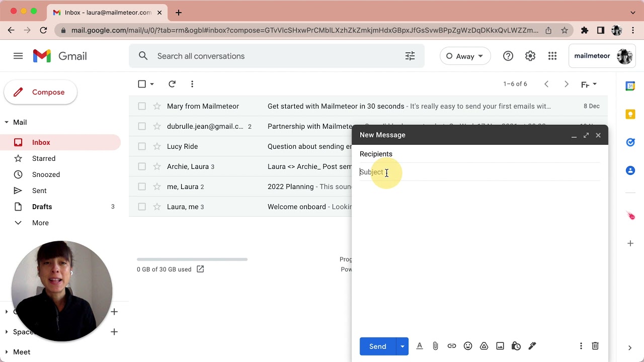Viewport: 644px width, 362px height.
Task: Open the Away status dropdown
Action: coord(465,56)
